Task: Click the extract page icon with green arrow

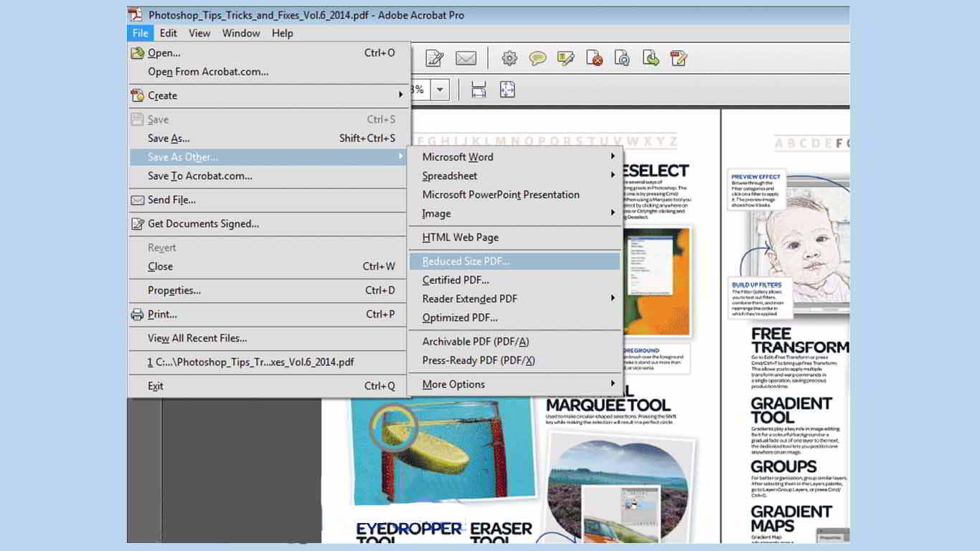Action: coord(651,58)
